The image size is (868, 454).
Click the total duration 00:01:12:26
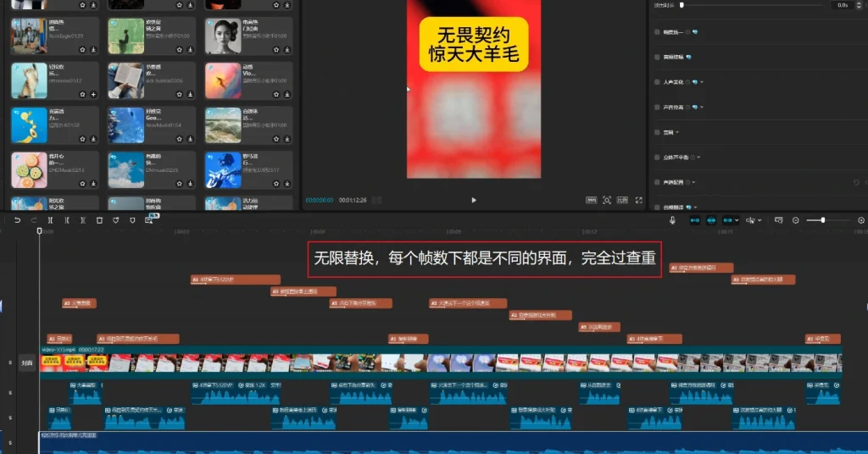point(353,200)
